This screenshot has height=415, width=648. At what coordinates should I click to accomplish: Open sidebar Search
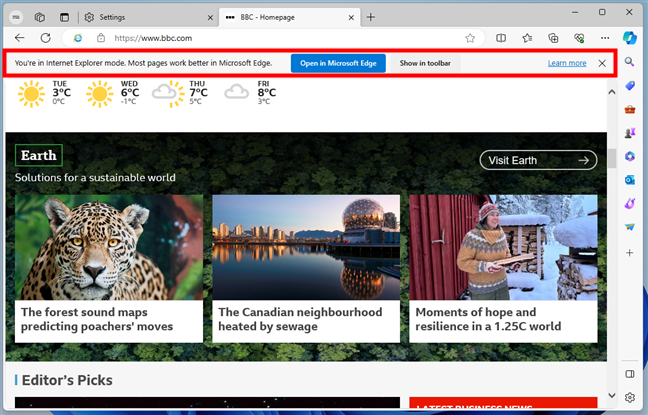click(629, 62)
